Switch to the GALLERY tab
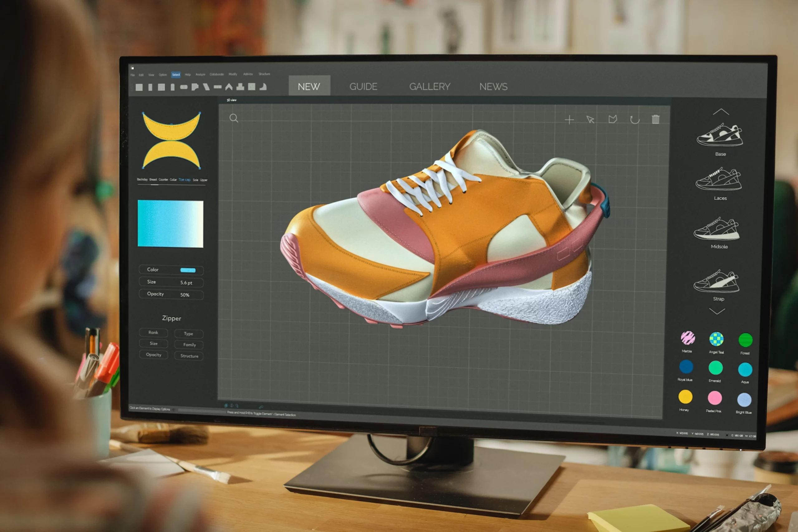Viewport: 798px width, 532px height. [x=430, y=87]
